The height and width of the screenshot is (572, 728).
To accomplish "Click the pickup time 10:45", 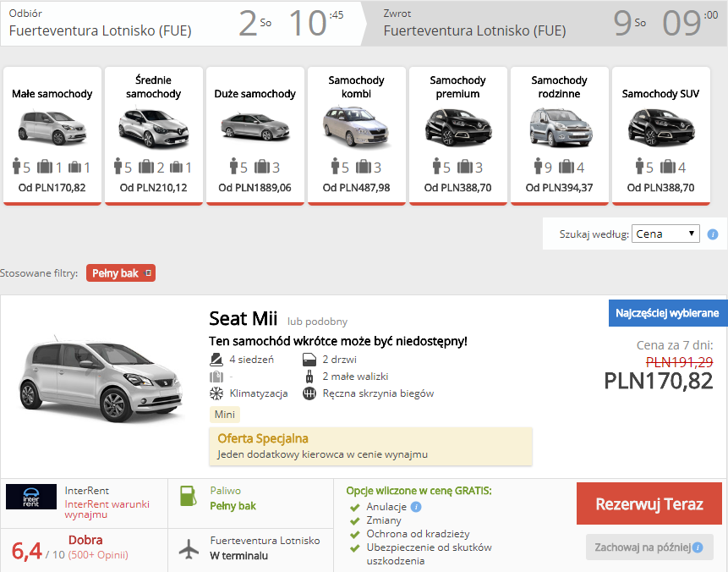I will tap(316, 23).
